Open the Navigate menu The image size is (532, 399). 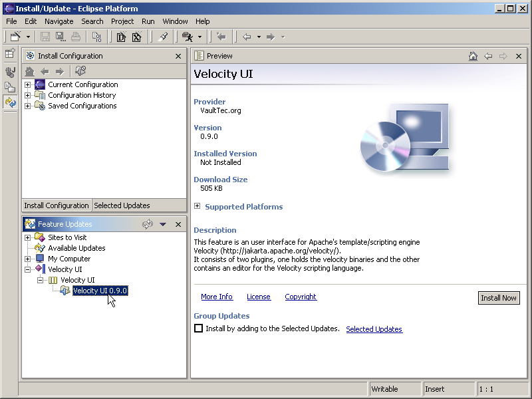click(x=59, y=21)
